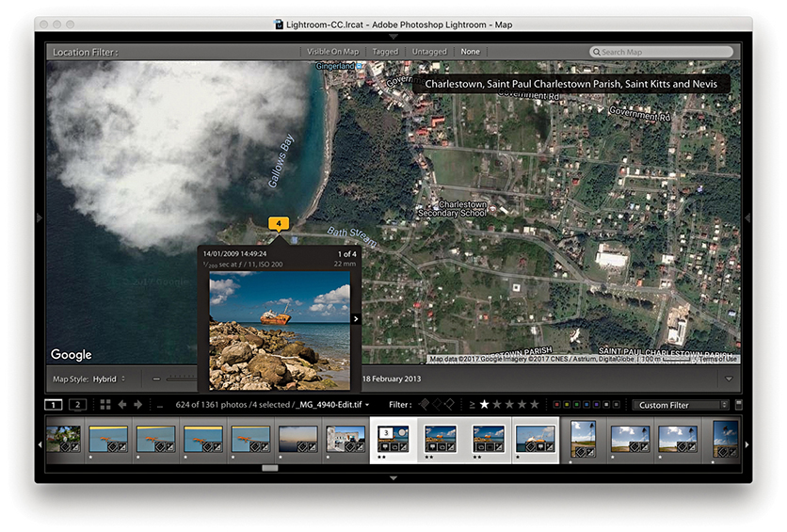Go forward with the right arrow
Screen dimensions: 787x532
point(138,405)
